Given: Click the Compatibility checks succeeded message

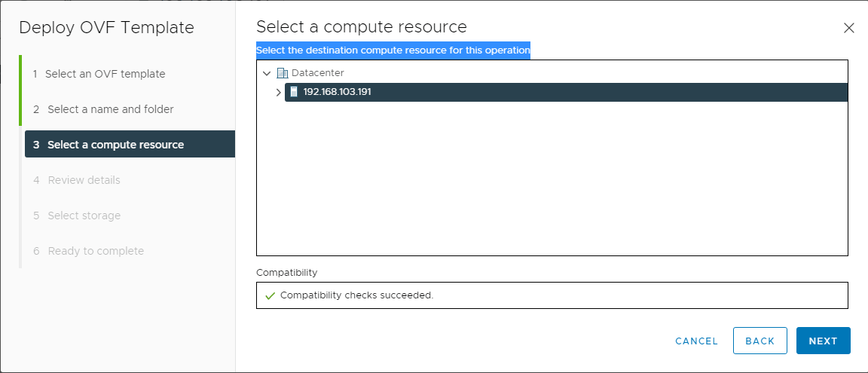Looking at the screenshot, I should coord(356,295).
